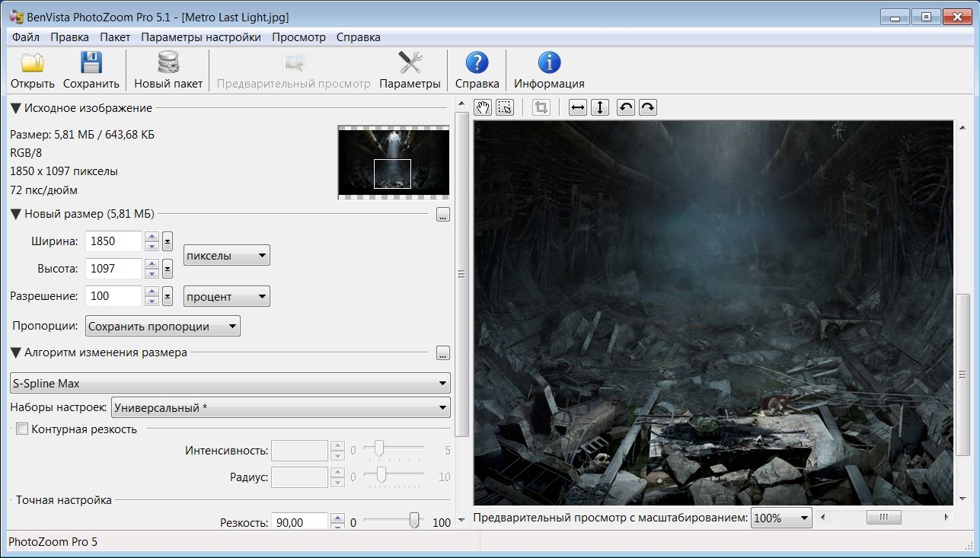Image resolution: width=980 pixels, height=558 pixels.
Task: Open the пикселы units dropdown
Action: (227, 256)
